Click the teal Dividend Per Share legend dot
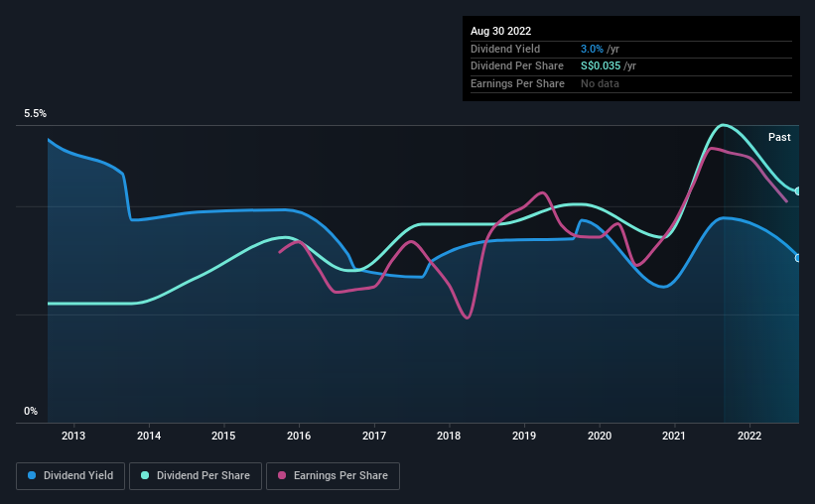This screenshot has height=504, width=815. (145, 475)
